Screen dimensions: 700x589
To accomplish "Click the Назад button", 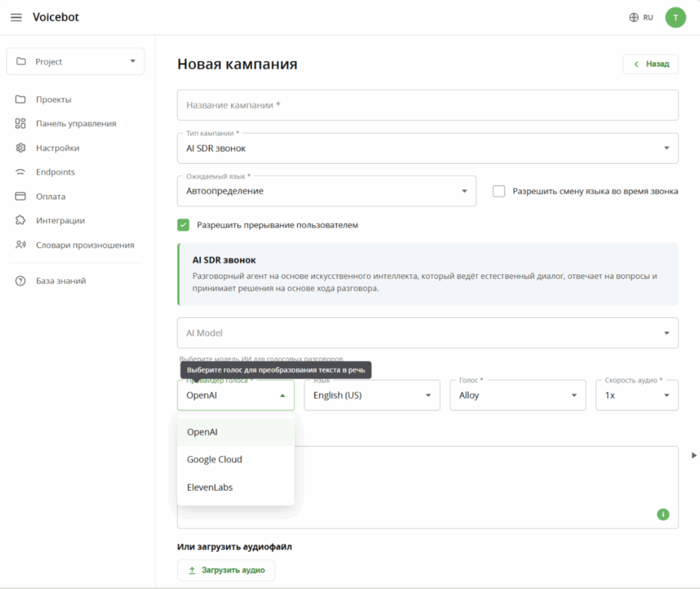I will point(651,64).
